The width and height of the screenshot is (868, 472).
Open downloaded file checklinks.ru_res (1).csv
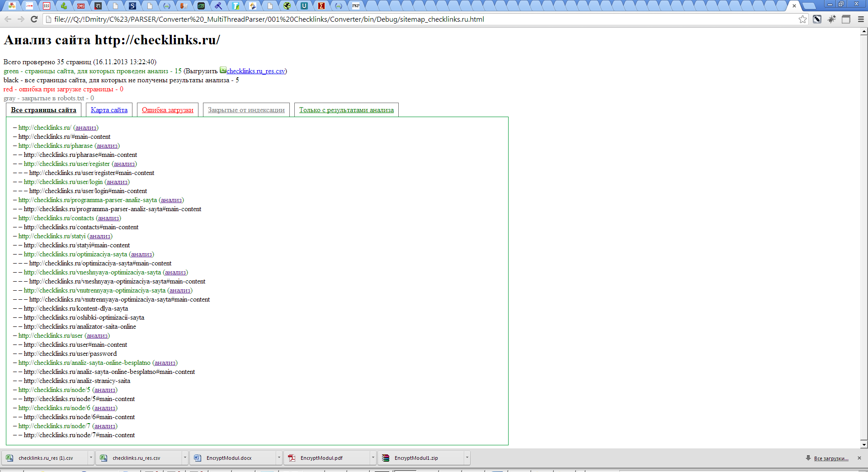click(45, 458)
